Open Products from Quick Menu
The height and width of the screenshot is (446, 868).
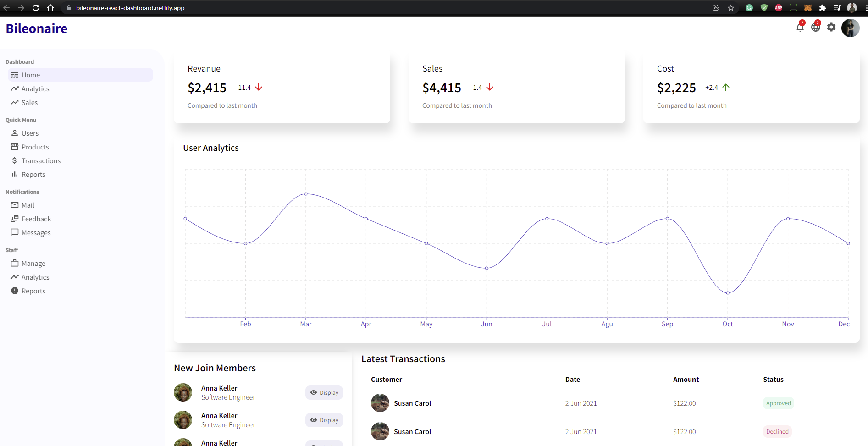[x=35, y=147]
